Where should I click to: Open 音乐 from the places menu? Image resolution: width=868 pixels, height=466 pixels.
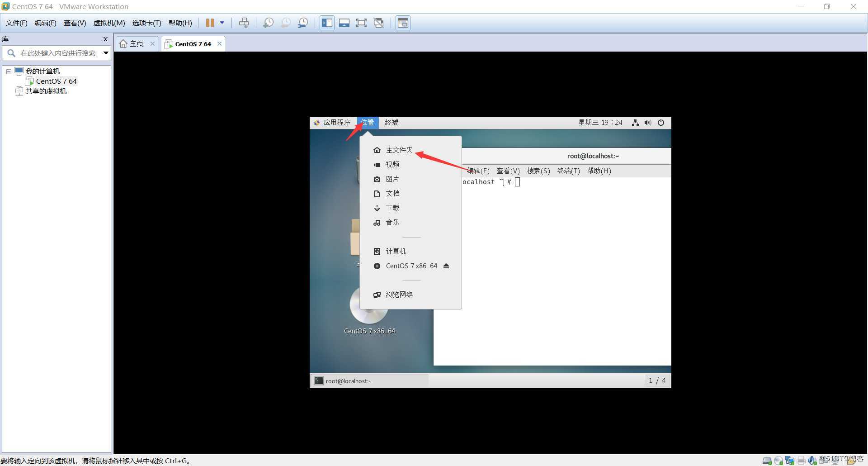[x=410, y=222]
